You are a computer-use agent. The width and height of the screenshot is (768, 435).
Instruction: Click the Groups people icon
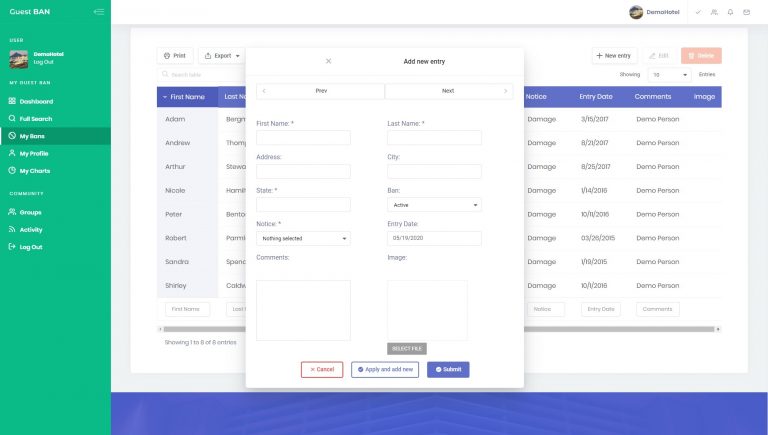click(12, 212)
